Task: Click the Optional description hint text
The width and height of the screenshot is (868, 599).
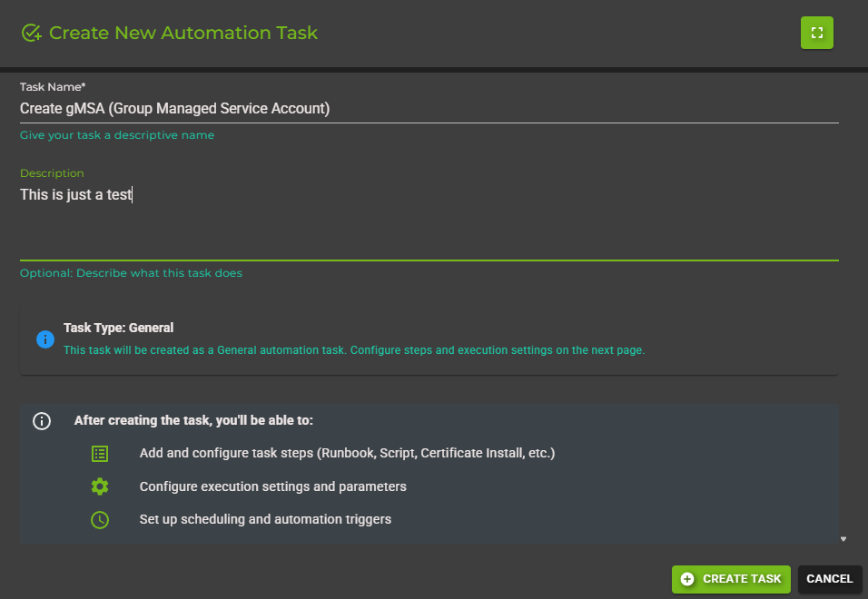Action: (x=131, y=272)
